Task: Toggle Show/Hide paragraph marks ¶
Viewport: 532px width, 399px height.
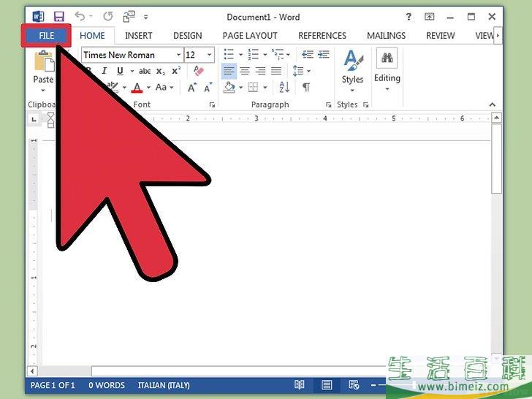Action: [x=306, y=88]
